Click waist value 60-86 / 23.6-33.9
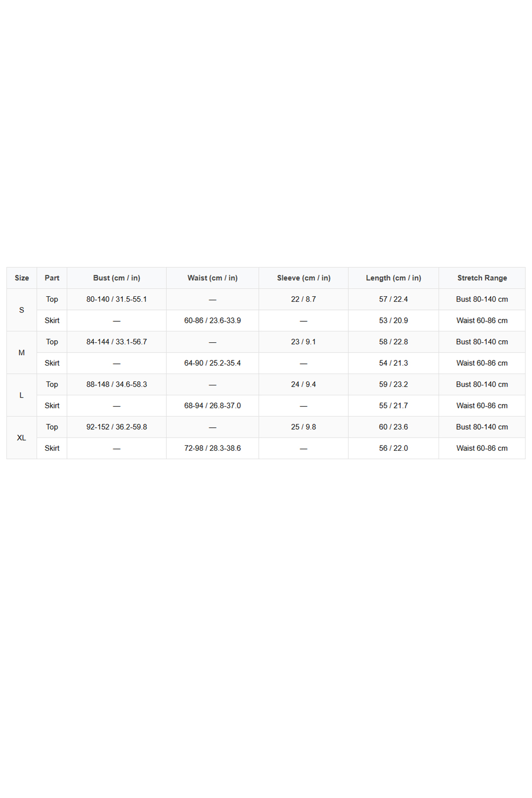532x798 pixels. tap(212, 320)
